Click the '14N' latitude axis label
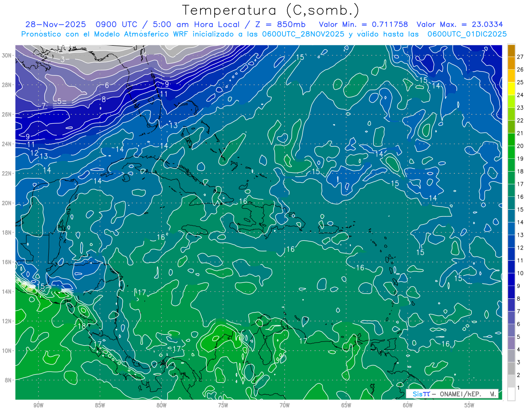This screenshot has height=411, width=532. pos(7,292)
